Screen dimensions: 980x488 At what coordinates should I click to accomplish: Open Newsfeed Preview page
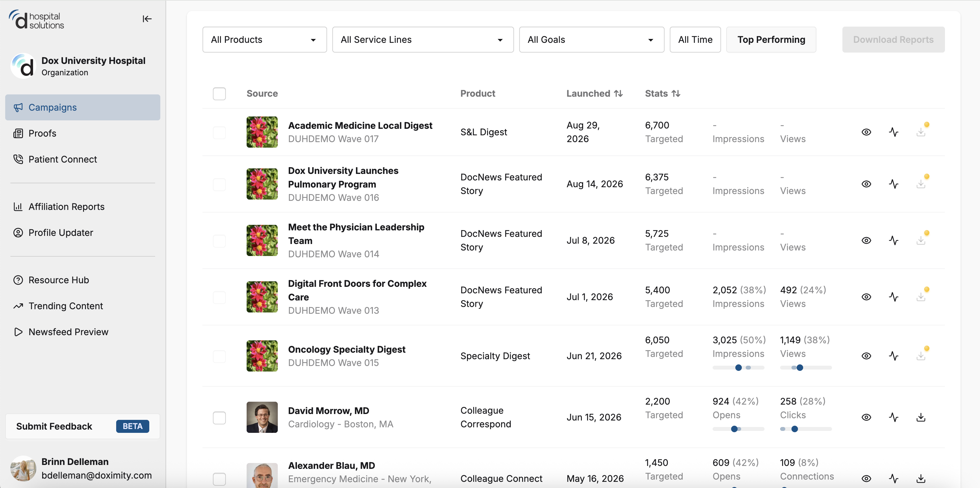pos(82,332)
